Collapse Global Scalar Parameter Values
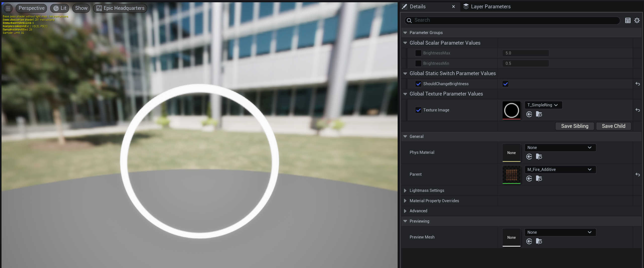Image resolution: width=644 pixels, height=268 pixels. 405,43
